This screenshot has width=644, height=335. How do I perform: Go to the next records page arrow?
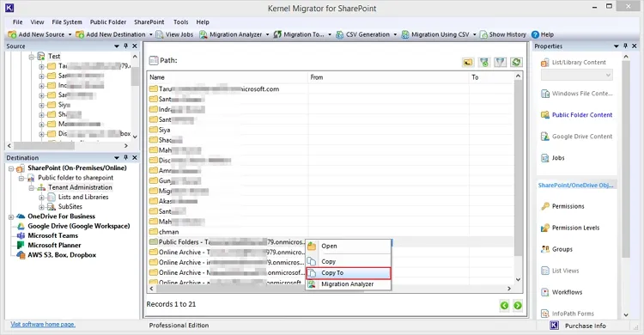(518, 306)
